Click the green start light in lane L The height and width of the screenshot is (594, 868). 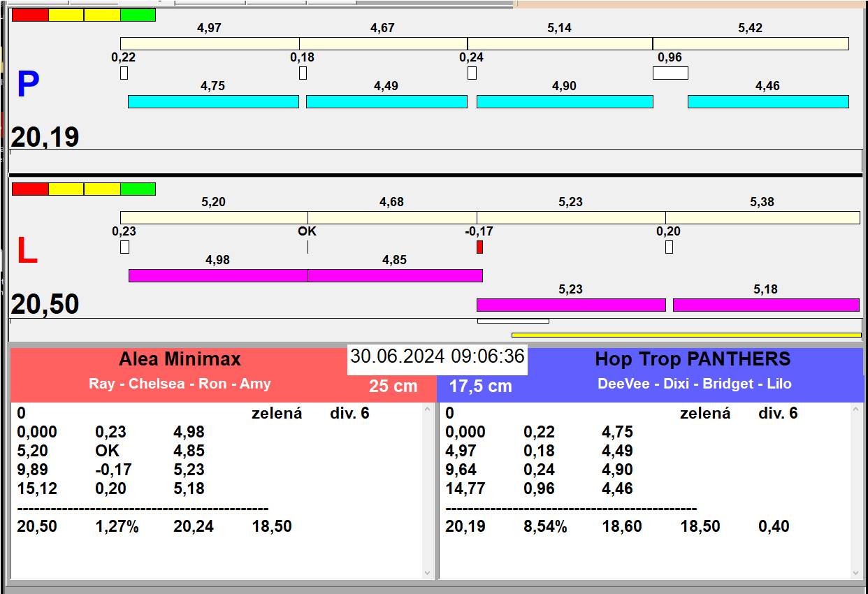(x=138, y=189)
